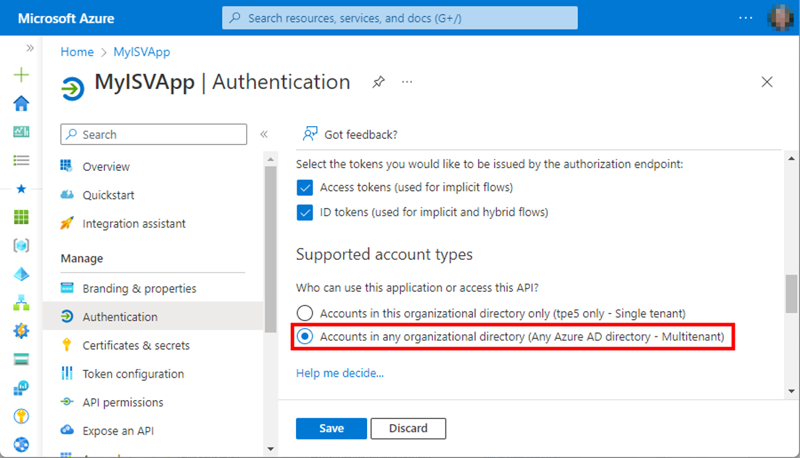The image size is (800, 458).
Task: Select single tenant accounts radio option
Action: [305, 313]
